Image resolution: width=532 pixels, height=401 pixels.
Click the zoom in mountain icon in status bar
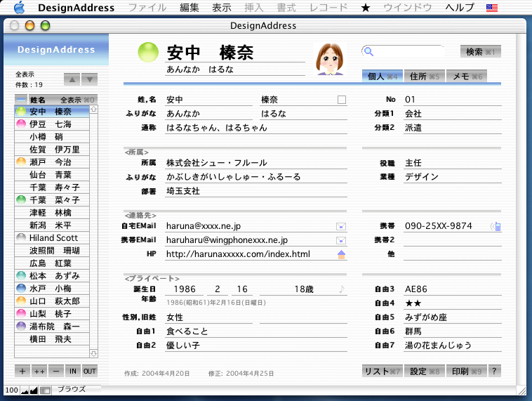click(x=34, y=390)
